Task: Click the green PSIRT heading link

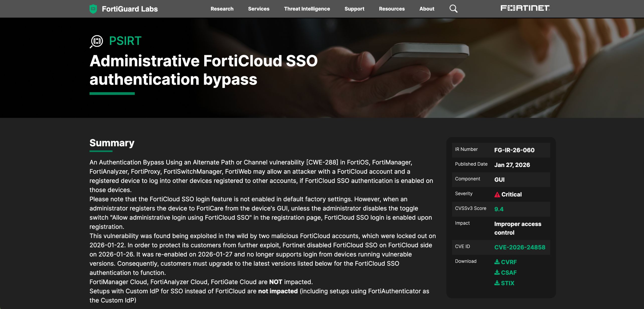Action: coord(125,41)
